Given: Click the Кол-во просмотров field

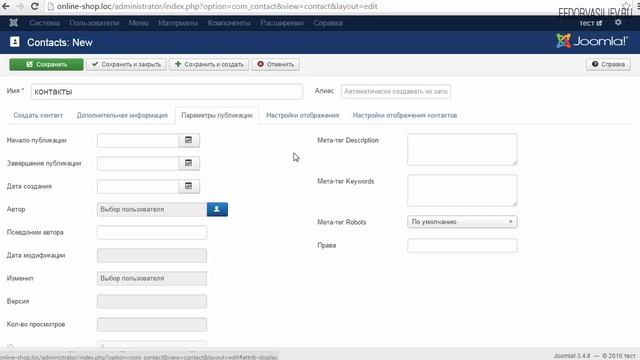Looking at the screenshot, I should (x=152, y=324).
